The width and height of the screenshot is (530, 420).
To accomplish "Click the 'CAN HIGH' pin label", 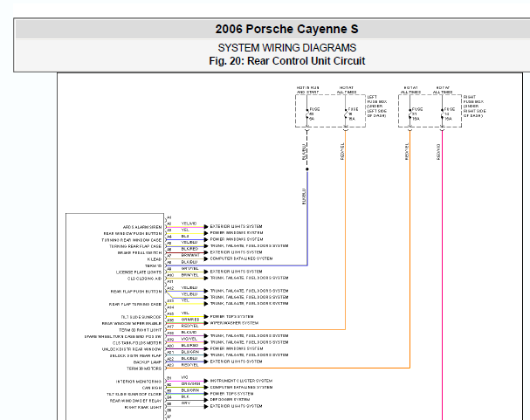I will [152, 388].
